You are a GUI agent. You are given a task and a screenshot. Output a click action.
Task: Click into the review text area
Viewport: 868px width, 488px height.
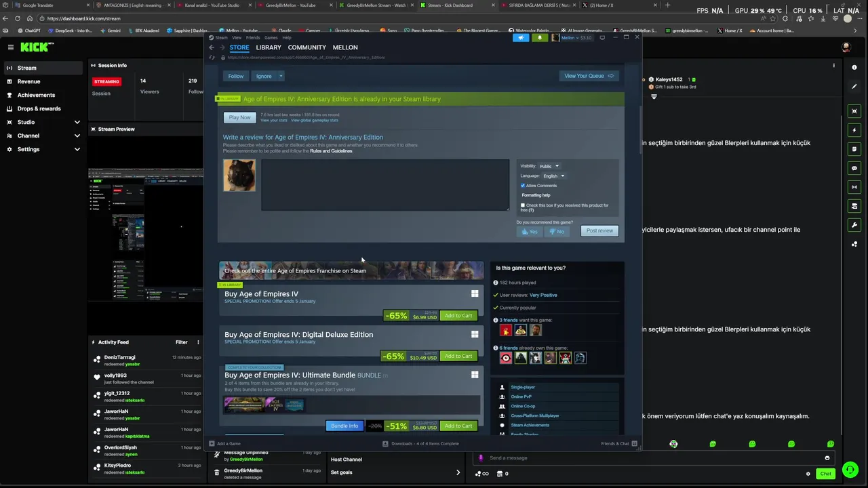[385, 185]
